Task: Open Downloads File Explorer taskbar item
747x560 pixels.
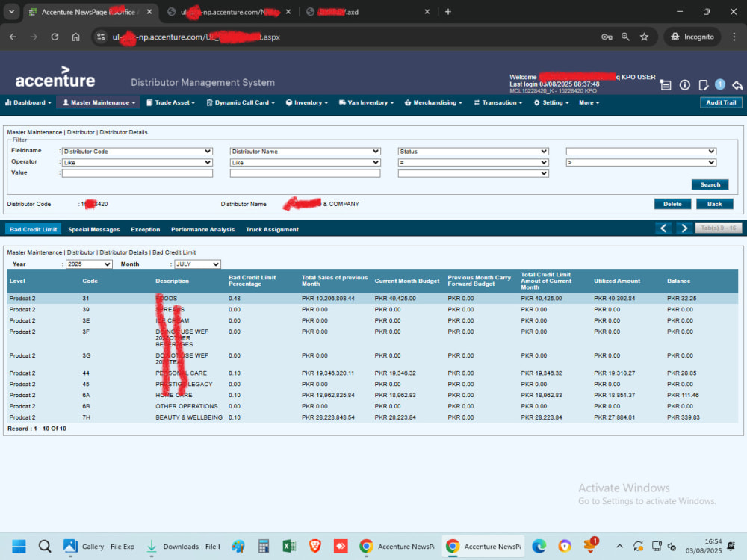Action: 184,547
